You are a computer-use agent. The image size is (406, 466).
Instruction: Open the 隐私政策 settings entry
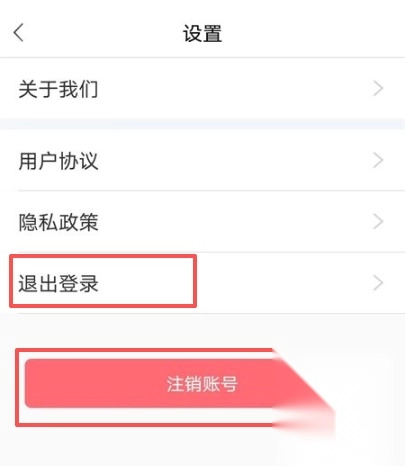coord(203,222)
